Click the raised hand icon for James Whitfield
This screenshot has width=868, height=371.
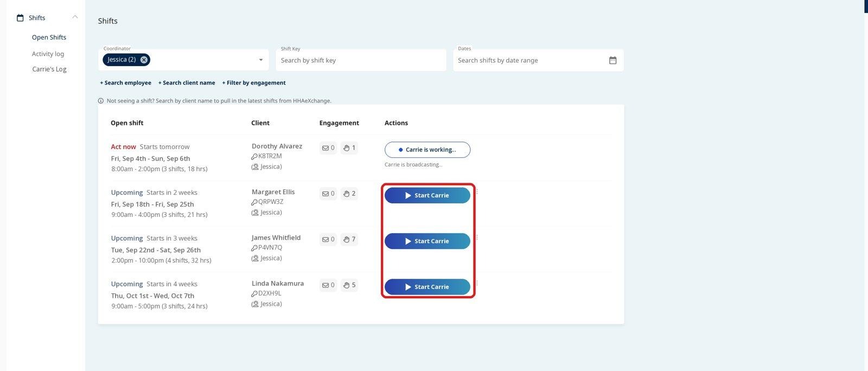tap(346, 239)
